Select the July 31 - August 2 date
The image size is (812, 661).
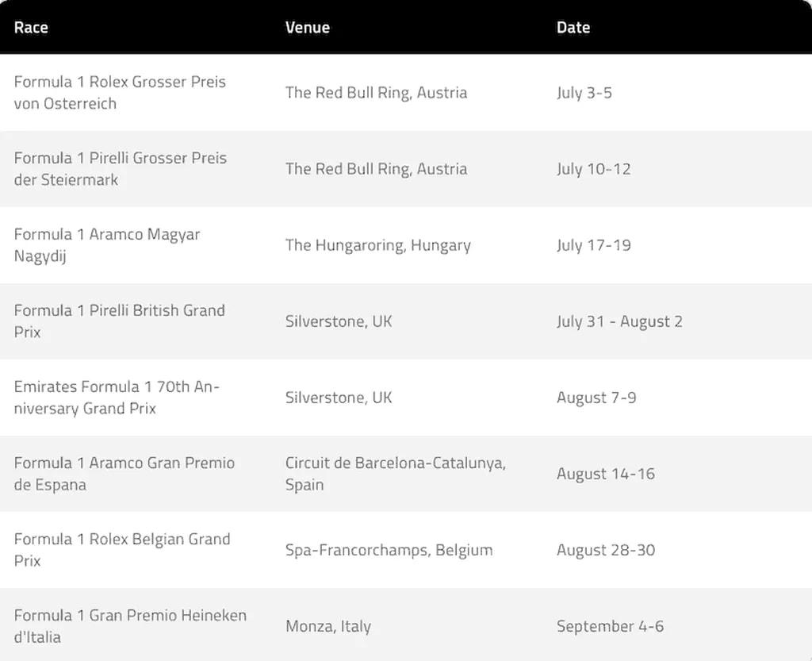(x=619, y=321)
